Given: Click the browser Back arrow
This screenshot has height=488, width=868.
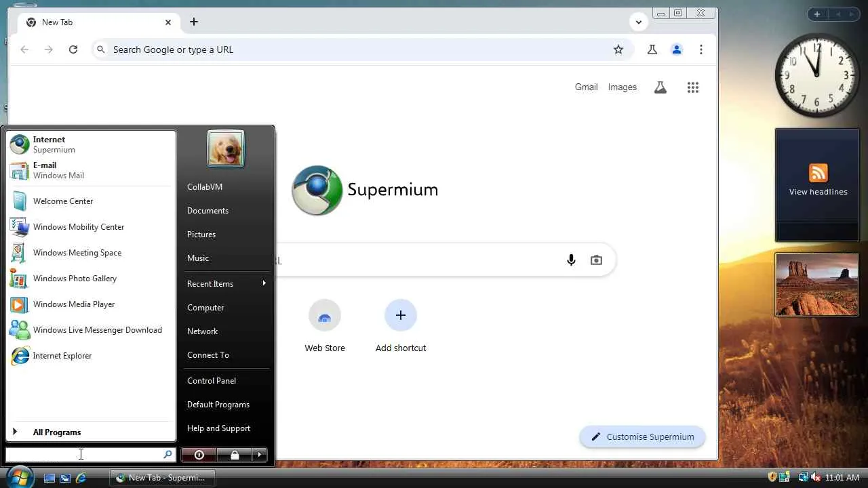Looking at the screenshot, I should 24,49.
